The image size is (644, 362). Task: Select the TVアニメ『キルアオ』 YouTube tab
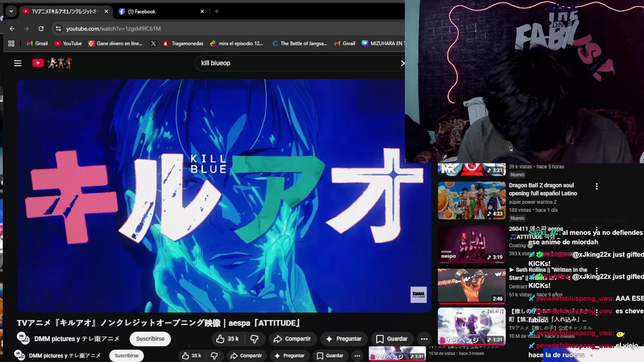point(64,12)
